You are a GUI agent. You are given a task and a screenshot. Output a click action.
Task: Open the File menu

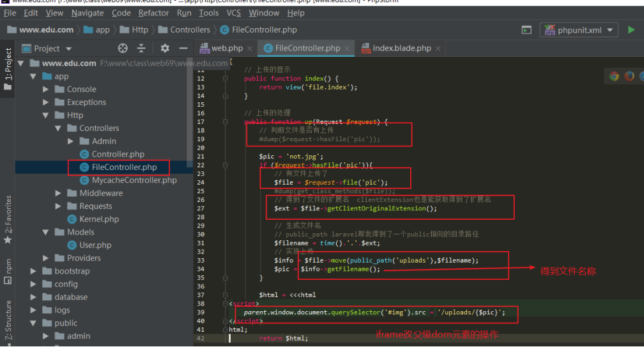[10, 13]
